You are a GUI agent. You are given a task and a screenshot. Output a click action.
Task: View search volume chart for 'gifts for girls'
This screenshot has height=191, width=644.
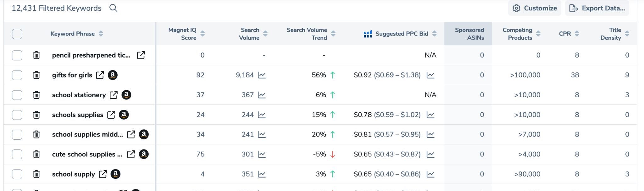point(262,75)
